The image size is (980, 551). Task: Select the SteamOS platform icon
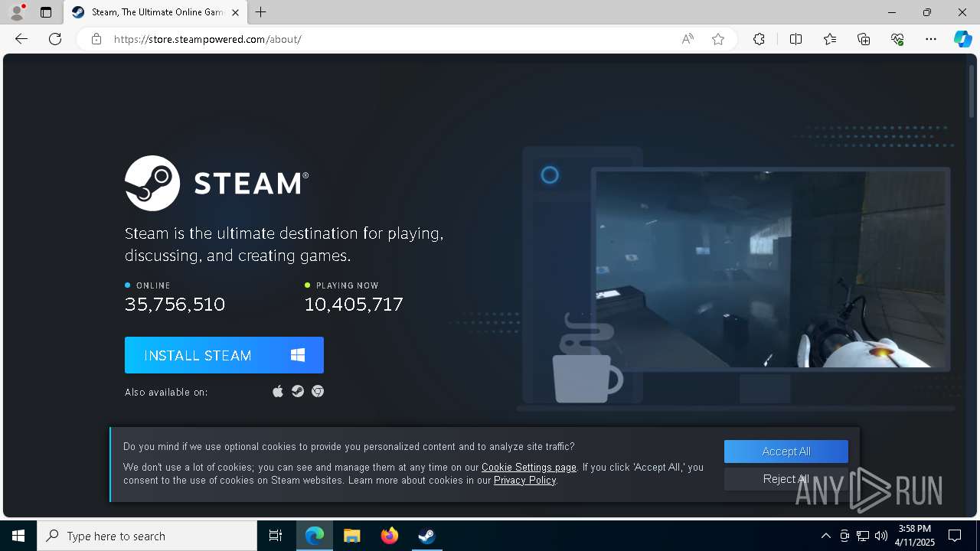pyautogui.click(x=298, y=391)
